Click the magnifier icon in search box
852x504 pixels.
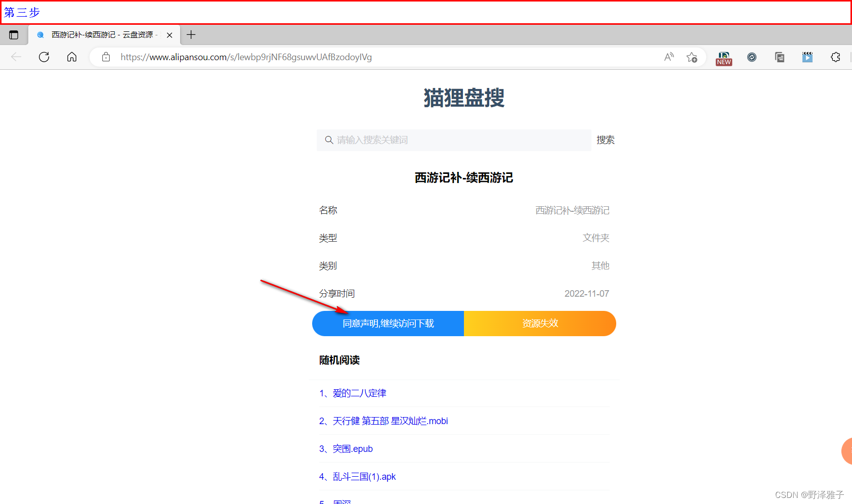pos(329,140)
